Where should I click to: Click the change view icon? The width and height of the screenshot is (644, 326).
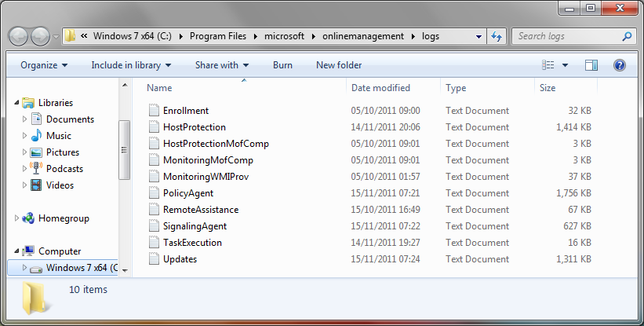pyautogui.click(x=548, y=65)
